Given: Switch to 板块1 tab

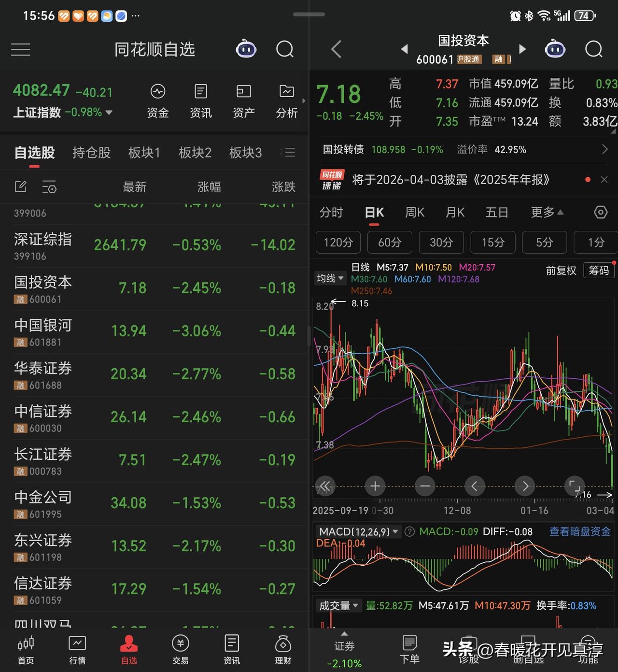Looking at the screenshot, I should (144, 153).
